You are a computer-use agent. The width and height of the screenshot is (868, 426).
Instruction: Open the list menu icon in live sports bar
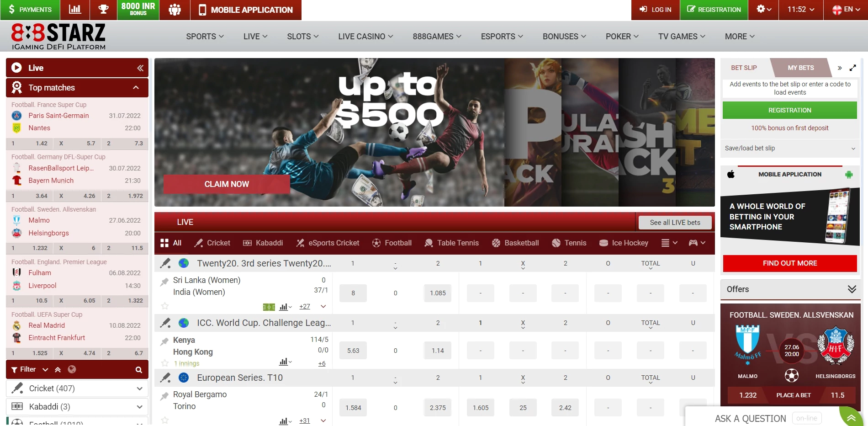669,243
